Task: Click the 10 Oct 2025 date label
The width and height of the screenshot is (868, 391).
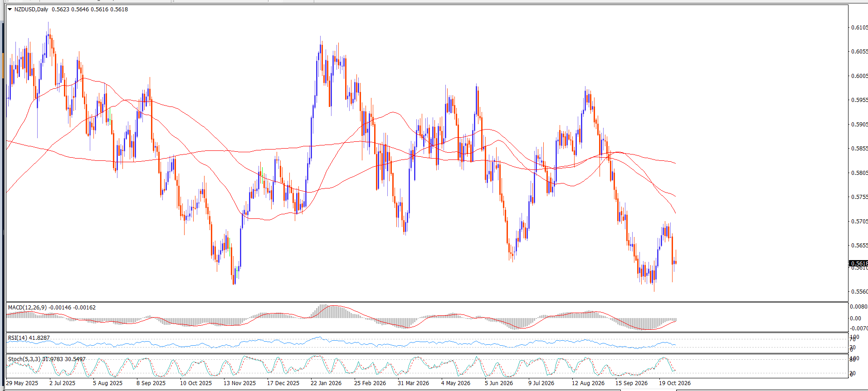Action: pos(196,383)
